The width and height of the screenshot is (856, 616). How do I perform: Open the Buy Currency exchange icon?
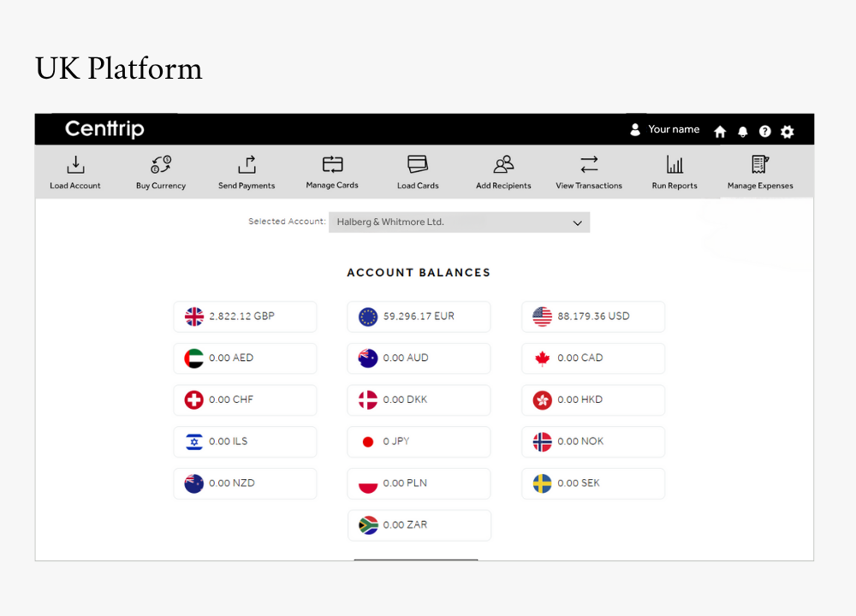tap(161, 164)
